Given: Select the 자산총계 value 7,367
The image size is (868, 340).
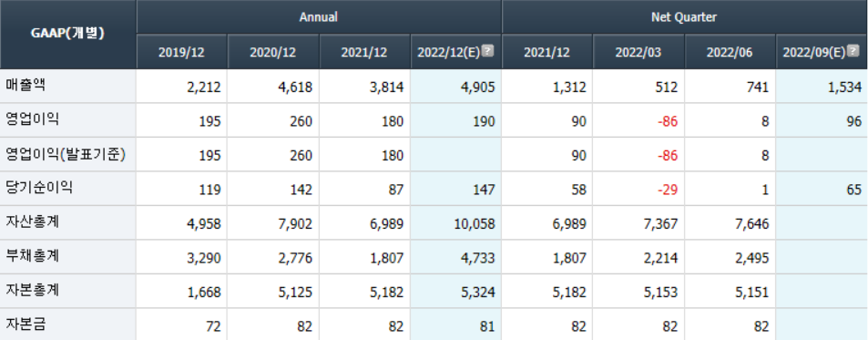Looking at the screenshot, I should (660, 224).
